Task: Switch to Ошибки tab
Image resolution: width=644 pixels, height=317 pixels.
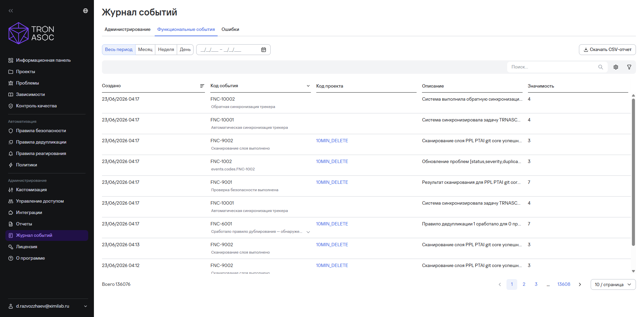Action: tap(230, 30)
